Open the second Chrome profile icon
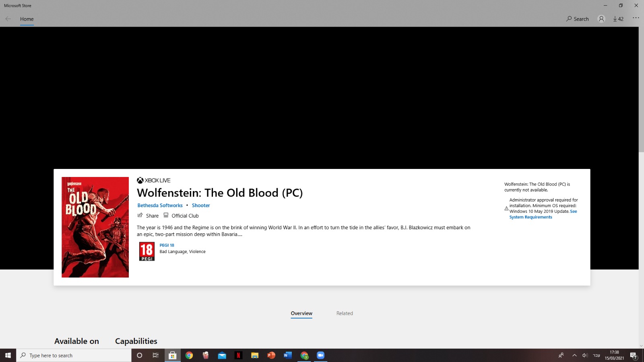Image resolution: width=644 pixels, height=362 pixels. 304,356
